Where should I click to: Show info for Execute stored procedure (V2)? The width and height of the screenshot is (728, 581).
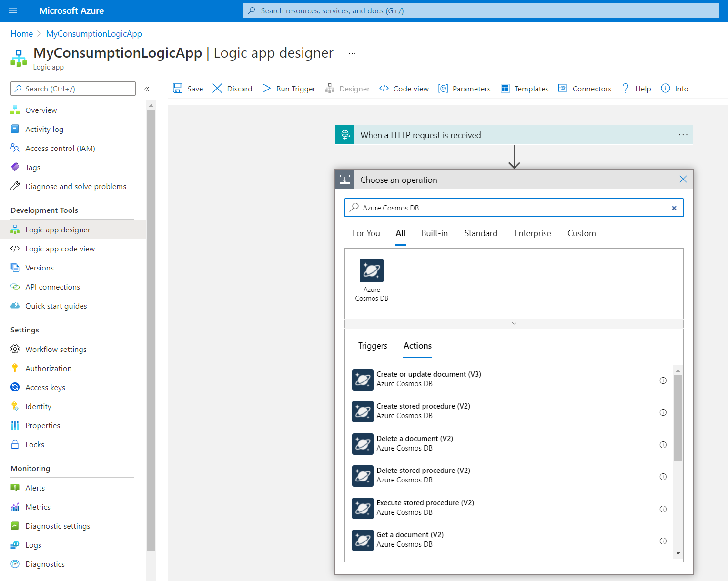(x=663, y=509)
